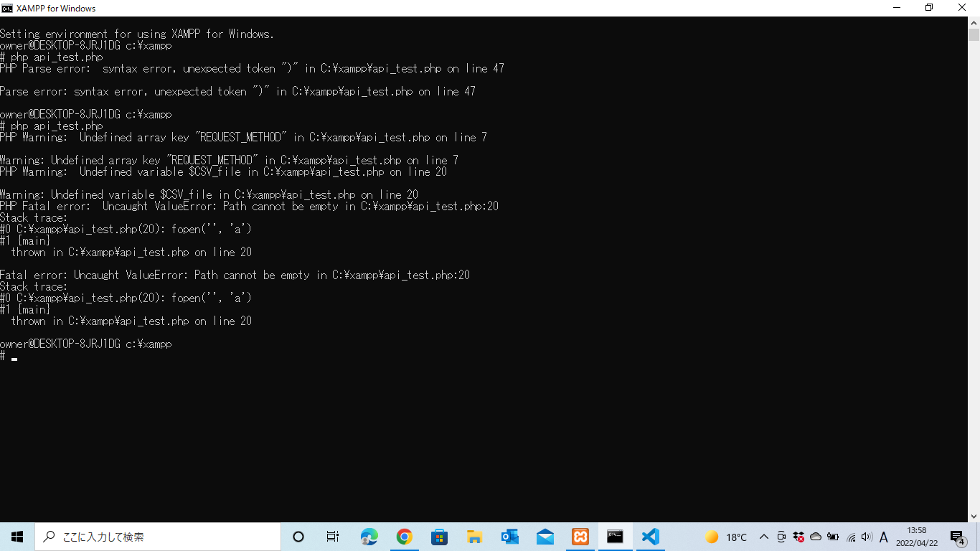
Task: Open the Windows Start menu
Action: tap(17, 537)
